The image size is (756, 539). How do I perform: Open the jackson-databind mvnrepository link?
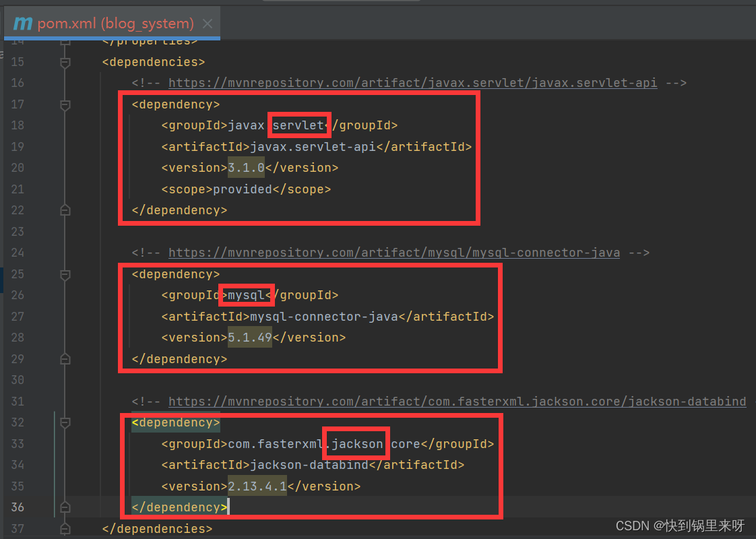click(x=457, y=401)
